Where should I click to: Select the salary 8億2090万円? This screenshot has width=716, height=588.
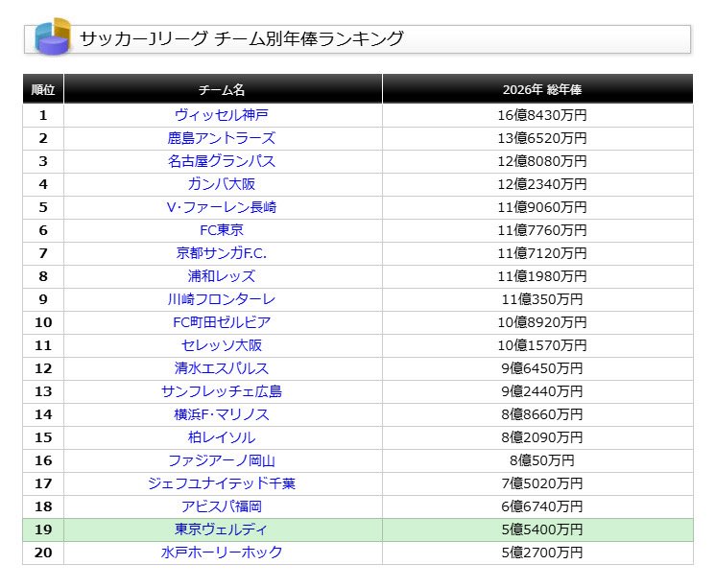pyautogui.click(x=542, y=437)
